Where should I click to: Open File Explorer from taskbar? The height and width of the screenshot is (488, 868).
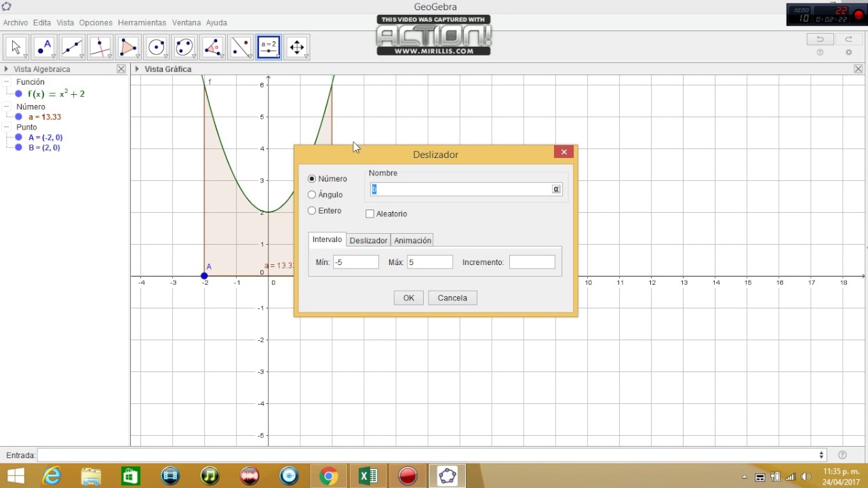91,476
